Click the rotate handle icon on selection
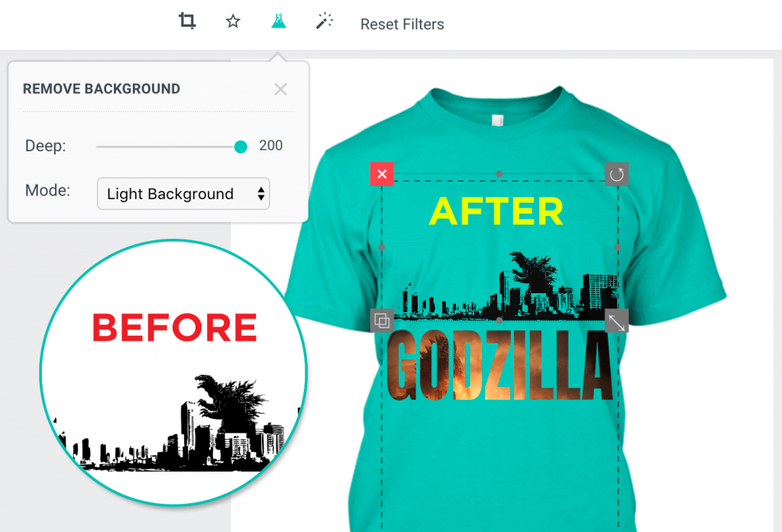 pyautogui.click(x=616, y=174)
